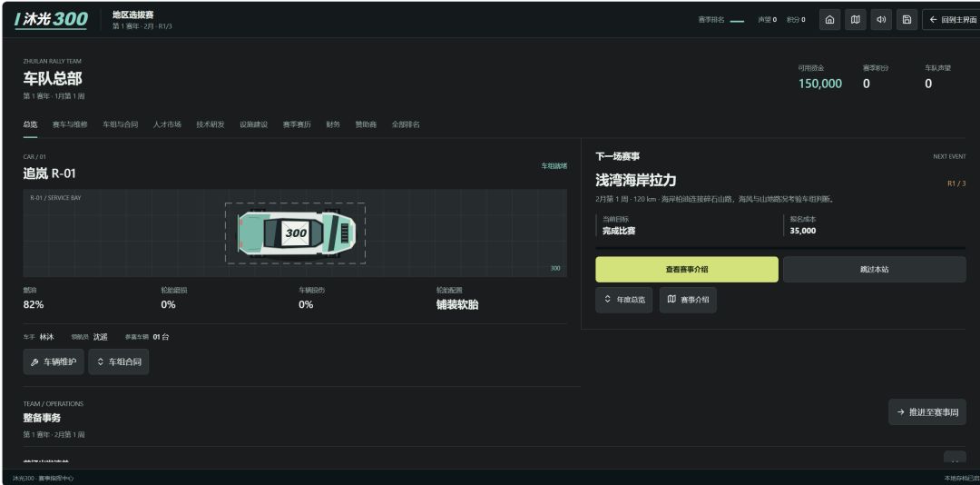980x485 pixels.
Task: Click the 沐光300 logo
Action: (51, 19)
